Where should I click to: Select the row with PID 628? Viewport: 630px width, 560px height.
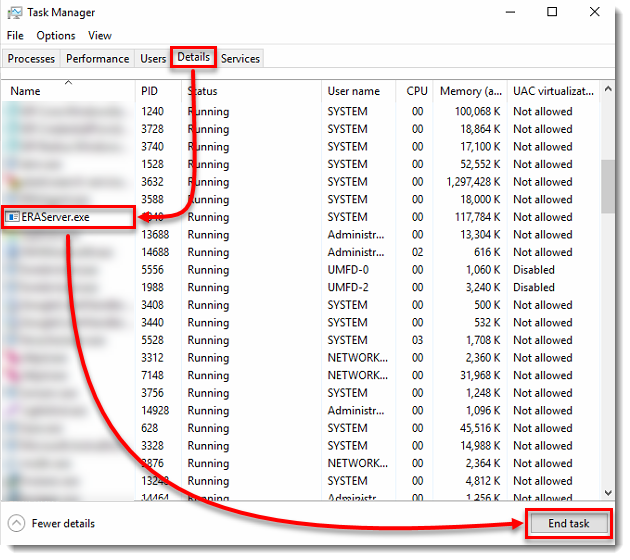pyautogui.click(x=299, y=428)
